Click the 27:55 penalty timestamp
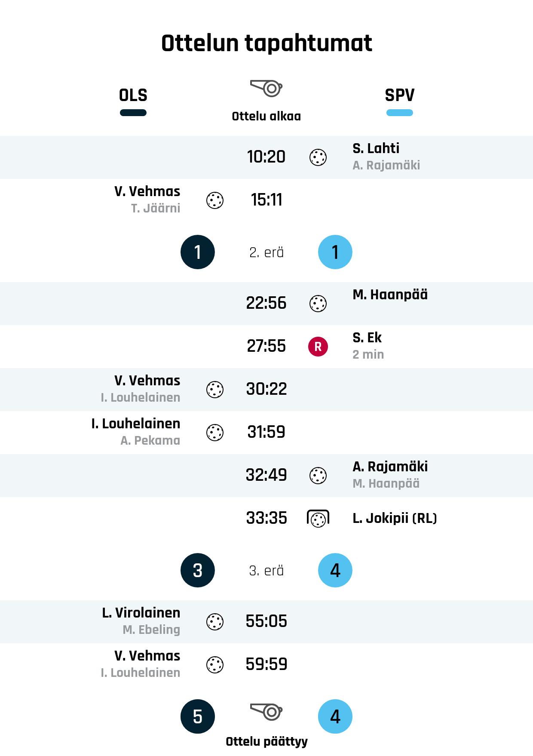 pos(266,346)
